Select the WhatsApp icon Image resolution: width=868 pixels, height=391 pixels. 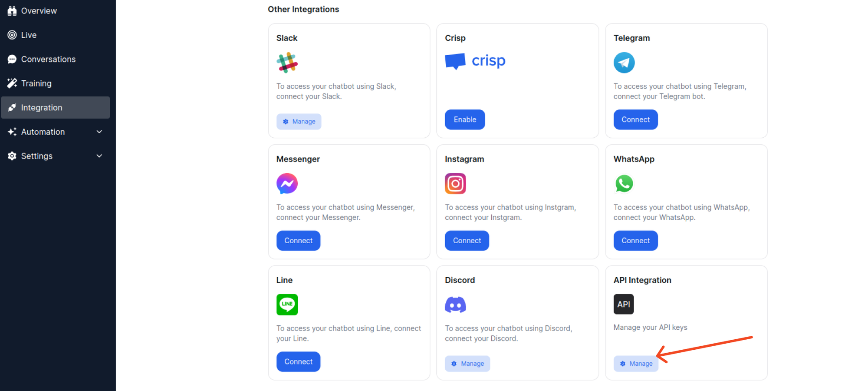click(x=624, y=183)
